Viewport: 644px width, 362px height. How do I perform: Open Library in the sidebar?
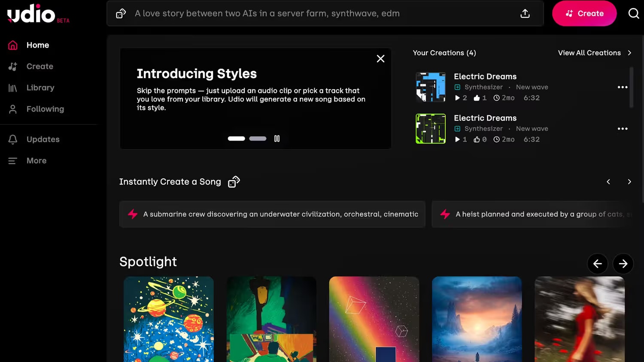click(x=40, y=87)
